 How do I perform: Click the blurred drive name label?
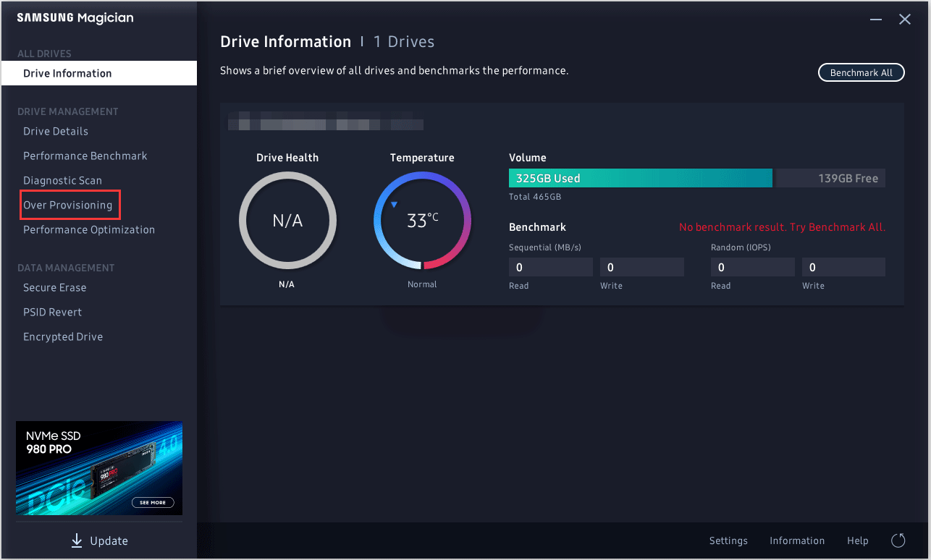click(326, 120)
